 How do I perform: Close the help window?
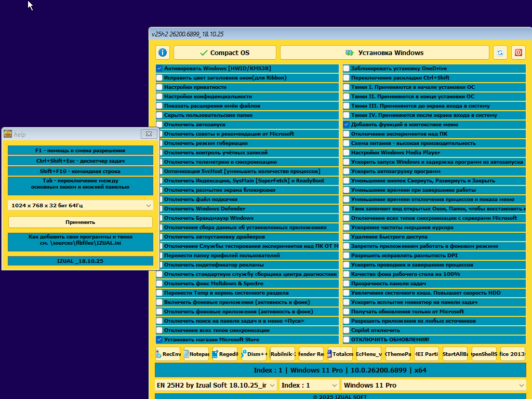click(x=149, y=134)
